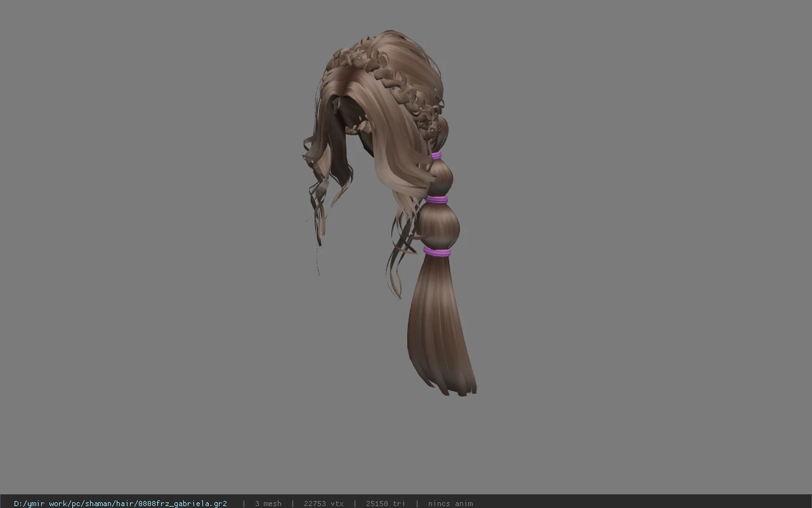
Task: Click the '25150 tri' triangle count
Action: point(386,504)
